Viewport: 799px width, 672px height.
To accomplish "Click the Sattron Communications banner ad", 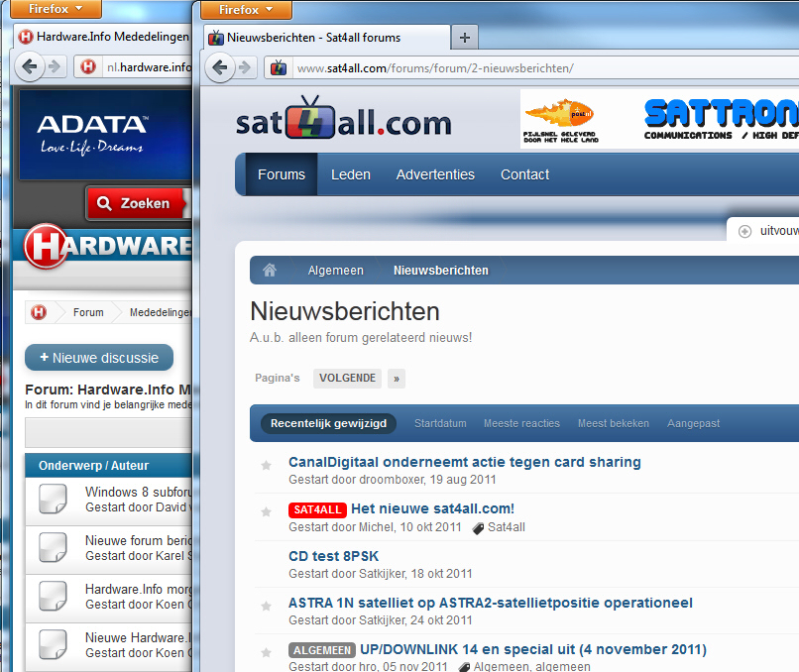I will pyautogui.click(x=659, y=119).
